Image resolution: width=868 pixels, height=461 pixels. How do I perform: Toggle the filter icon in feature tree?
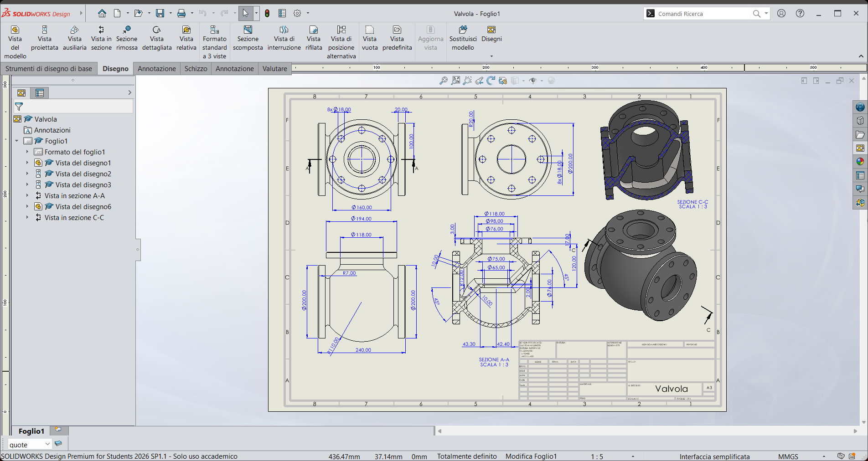click(19, 107)
